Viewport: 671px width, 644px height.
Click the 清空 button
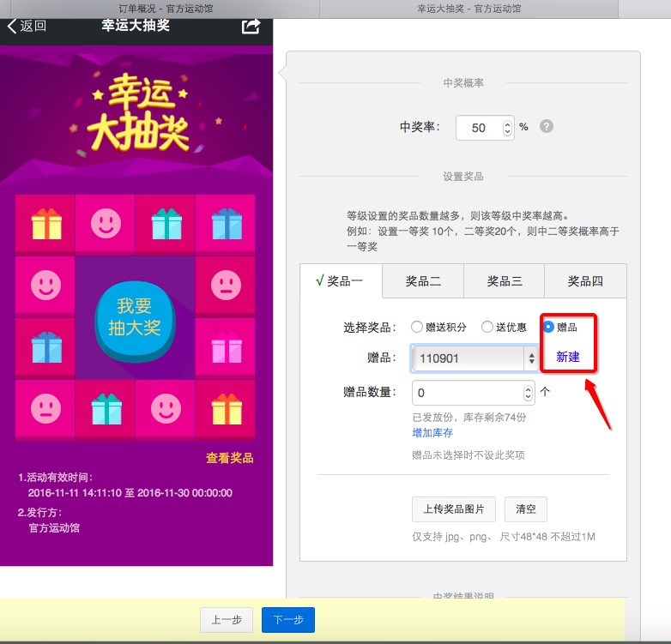click(525, 509)
